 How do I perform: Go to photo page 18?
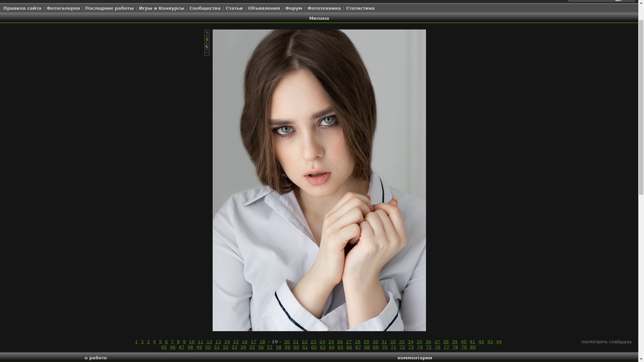(262, 342)
